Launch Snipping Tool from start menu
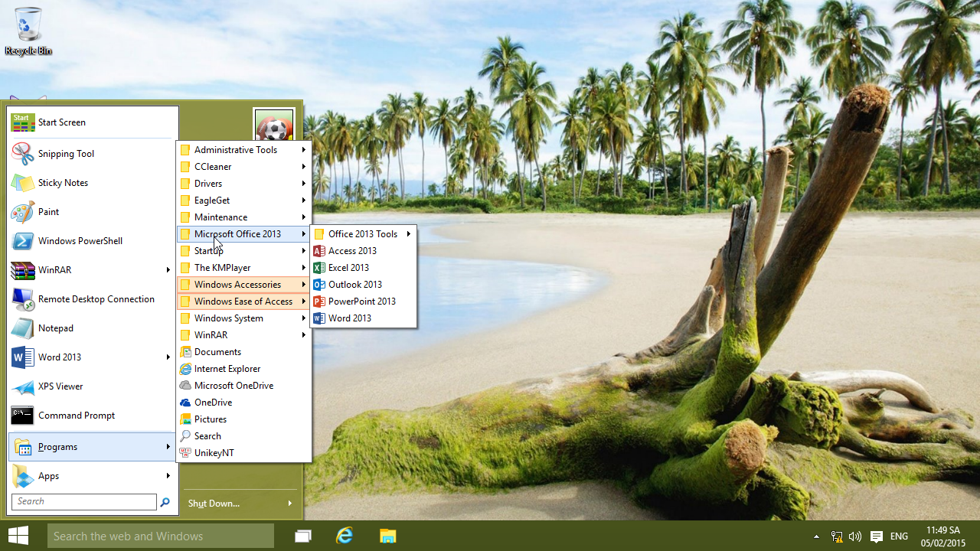Screen dimensions: 980x551 (x=65, y=154)
